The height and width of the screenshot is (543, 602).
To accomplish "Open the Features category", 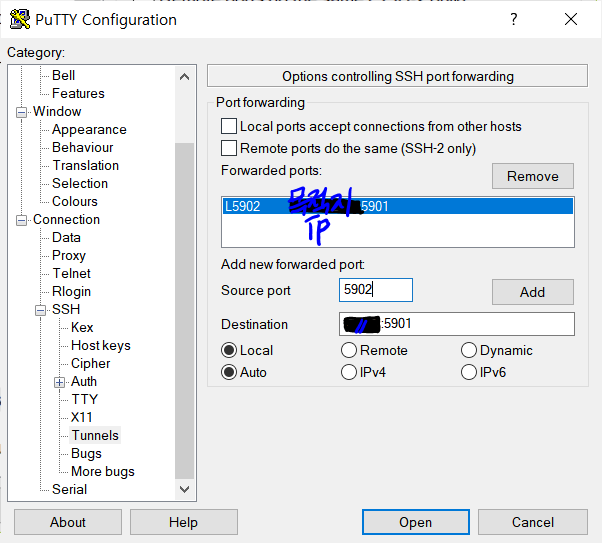I will (78, 93).
